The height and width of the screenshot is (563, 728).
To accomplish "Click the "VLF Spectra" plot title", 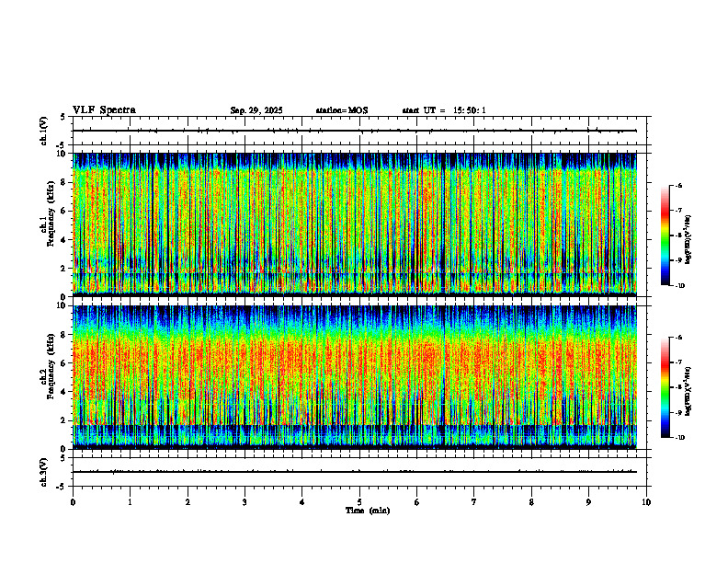I will tap(104, 110).
